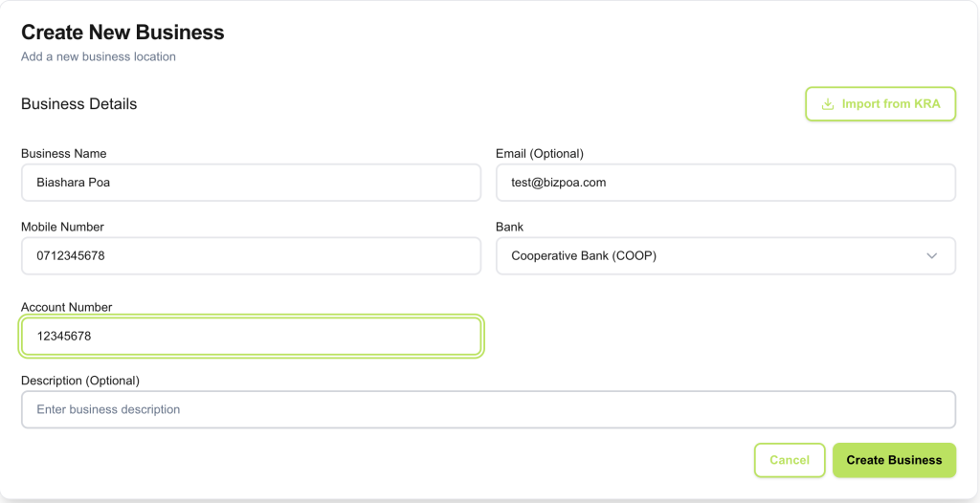
Task: Click the download icon in Import from KRA
Action: (828, 103)
